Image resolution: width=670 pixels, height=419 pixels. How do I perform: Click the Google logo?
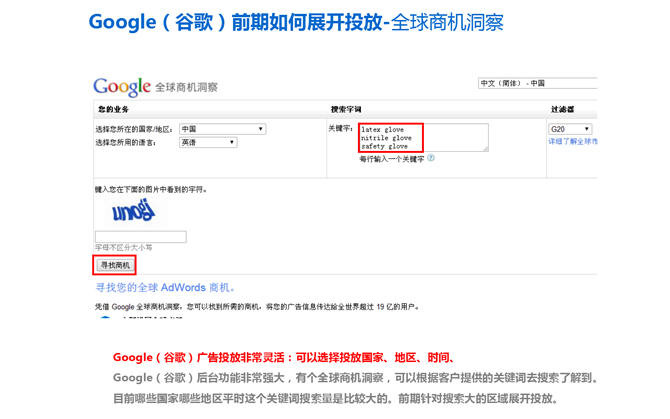[122, 87]
